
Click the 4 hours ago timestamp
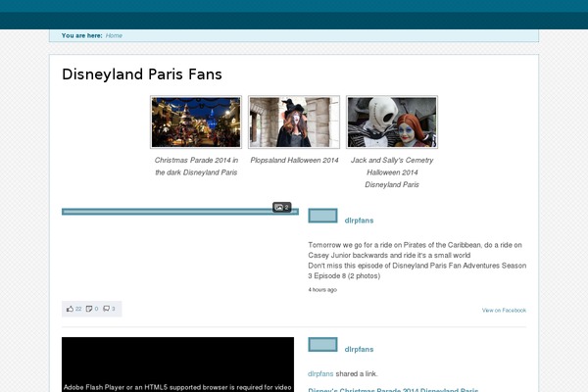pos(322,290)
